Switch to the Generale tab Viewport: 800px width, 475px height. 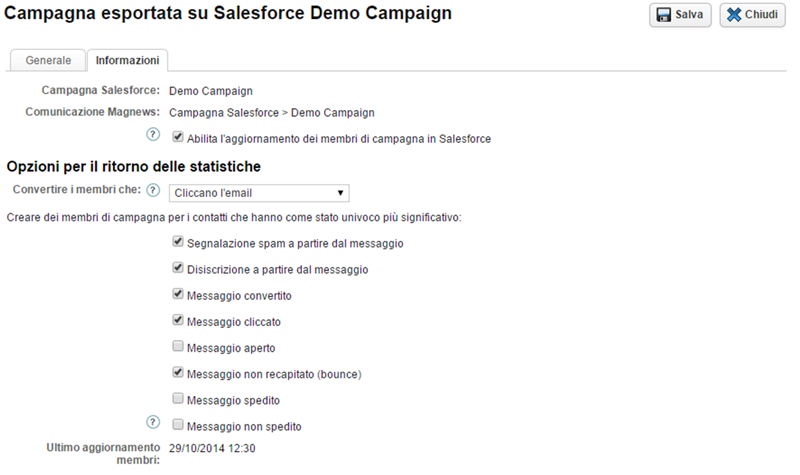[48, 60]
